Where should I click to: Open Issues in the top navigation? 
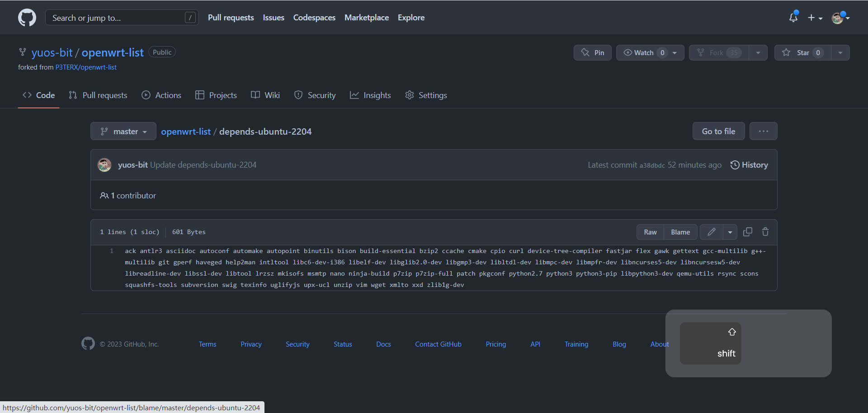[274, 18]
